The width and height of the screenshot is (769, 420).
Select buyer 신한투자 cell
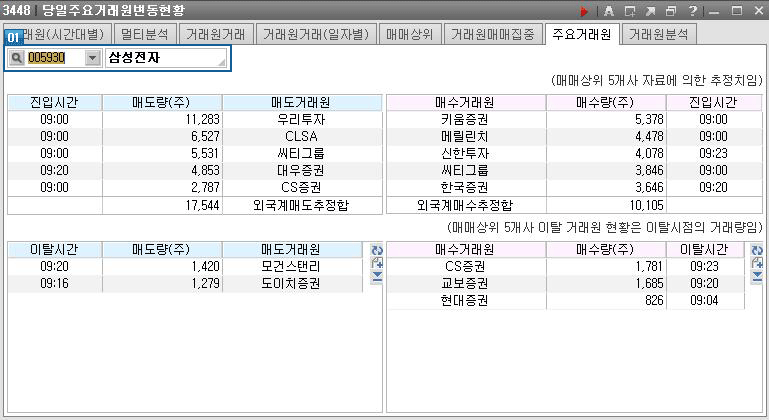click(465, 154)
